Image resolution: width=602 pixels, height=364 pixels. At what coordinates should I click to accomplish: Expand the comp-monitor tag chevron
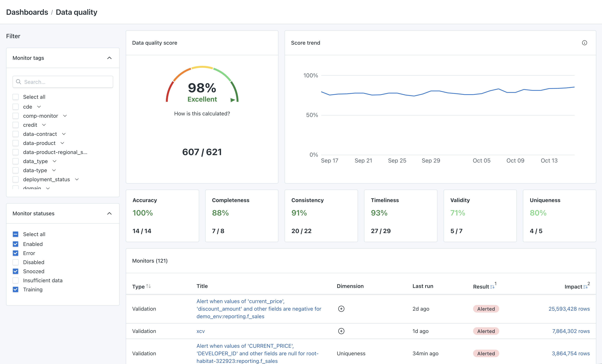65,116
